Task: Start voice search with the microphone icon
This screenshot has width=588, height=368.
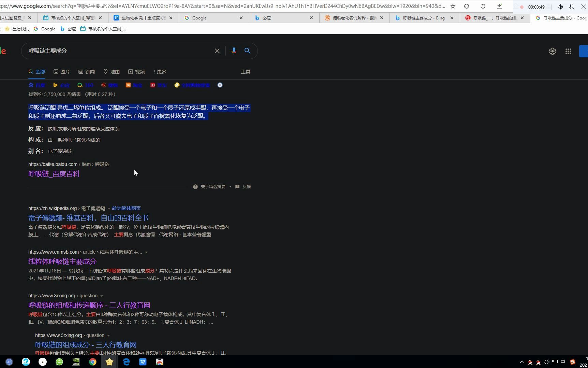Action: coord(234,51)
